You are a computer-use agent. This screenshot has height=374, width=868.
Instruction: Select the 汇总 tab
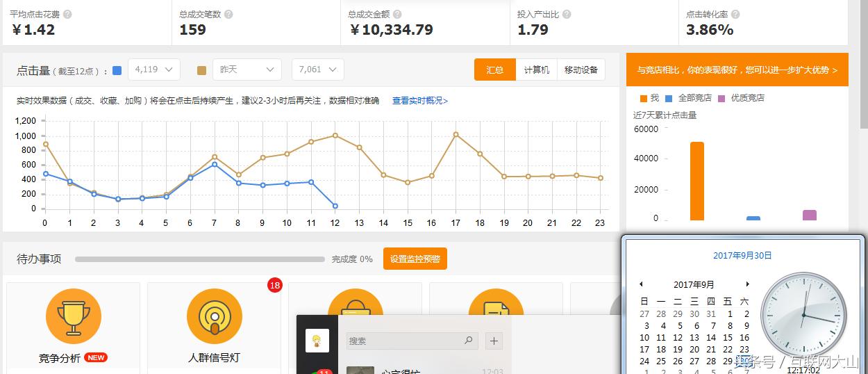[x=495, y=70]
